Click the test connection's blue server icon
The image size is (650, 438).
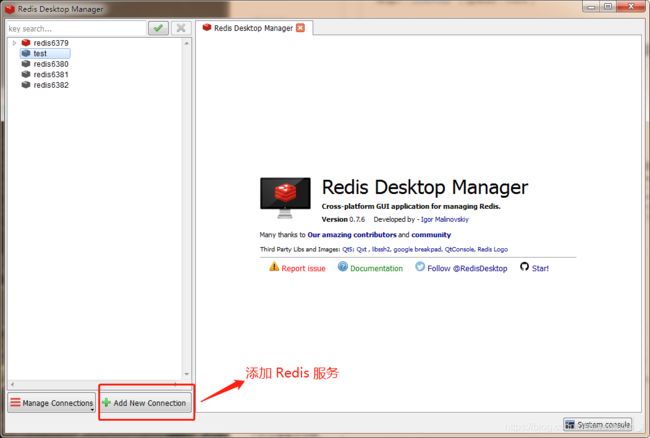pyautogui.click(x=26, y=53)
